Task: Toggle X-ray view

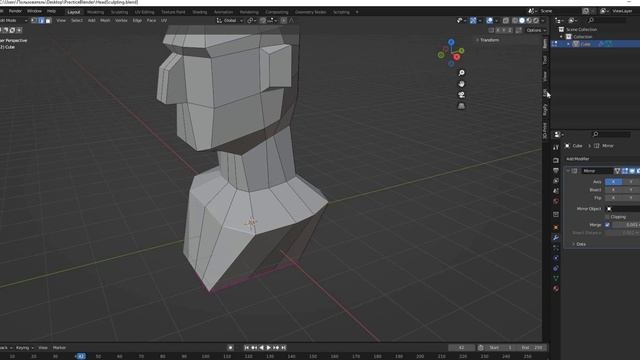Action: point(506,20)
